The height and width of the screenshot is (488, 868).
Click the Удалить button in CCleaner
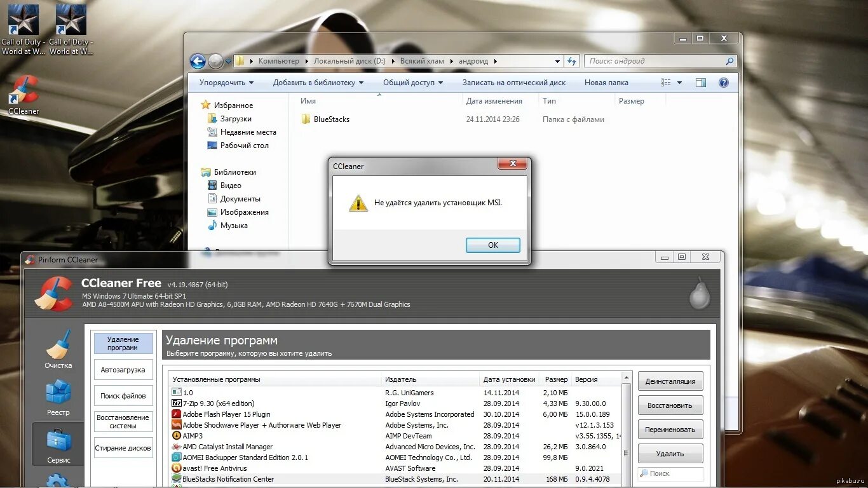tap(670, 454)
